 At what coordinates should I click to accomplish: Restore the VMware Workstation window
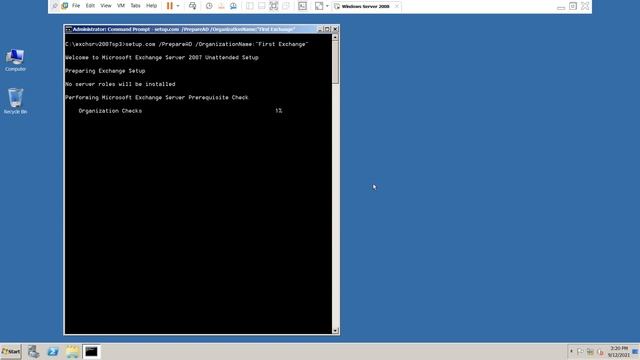point(573,6)
